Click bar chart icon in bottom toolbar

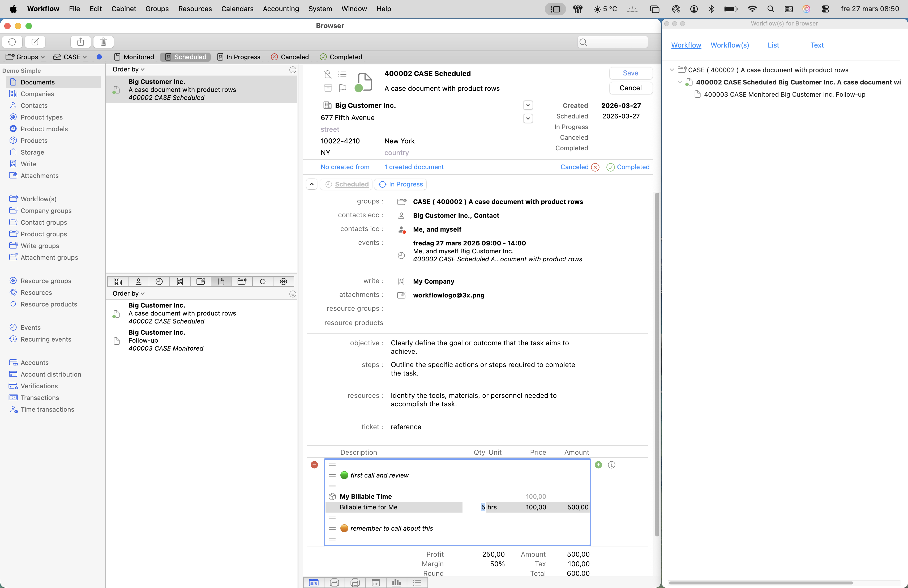pyautogui.click(x=396, y=582)
